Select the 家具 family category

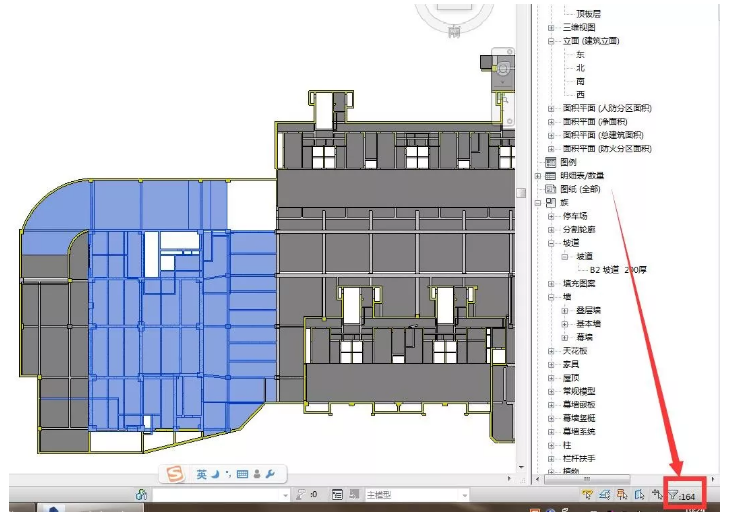point(570,365)
